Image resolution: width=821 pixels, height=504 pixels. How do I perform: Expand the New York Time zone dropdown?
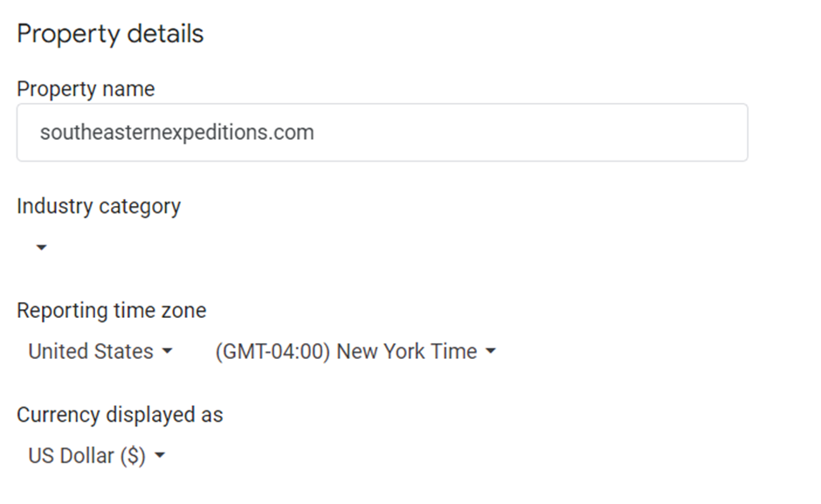(355, 352)
